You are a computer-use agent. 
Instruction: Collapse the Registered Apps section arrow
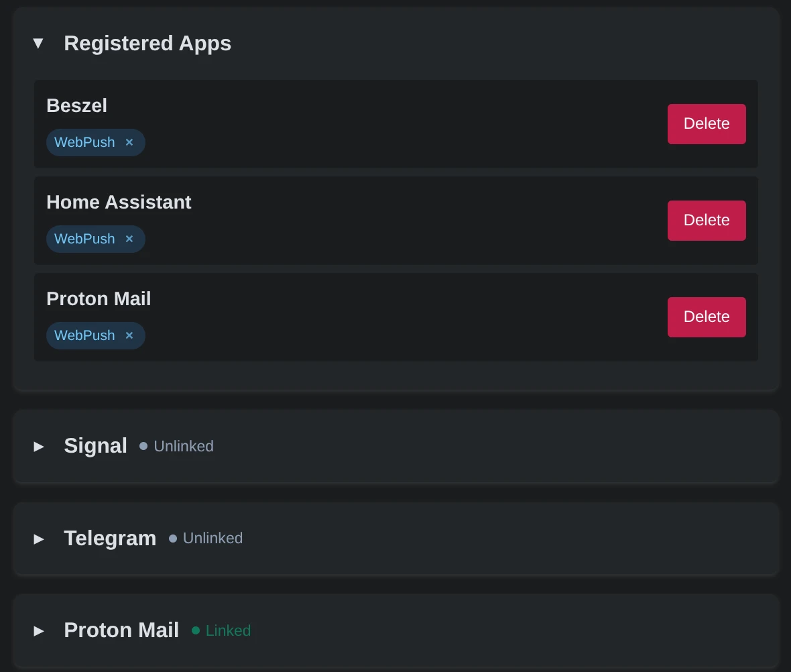coord(38,44)
